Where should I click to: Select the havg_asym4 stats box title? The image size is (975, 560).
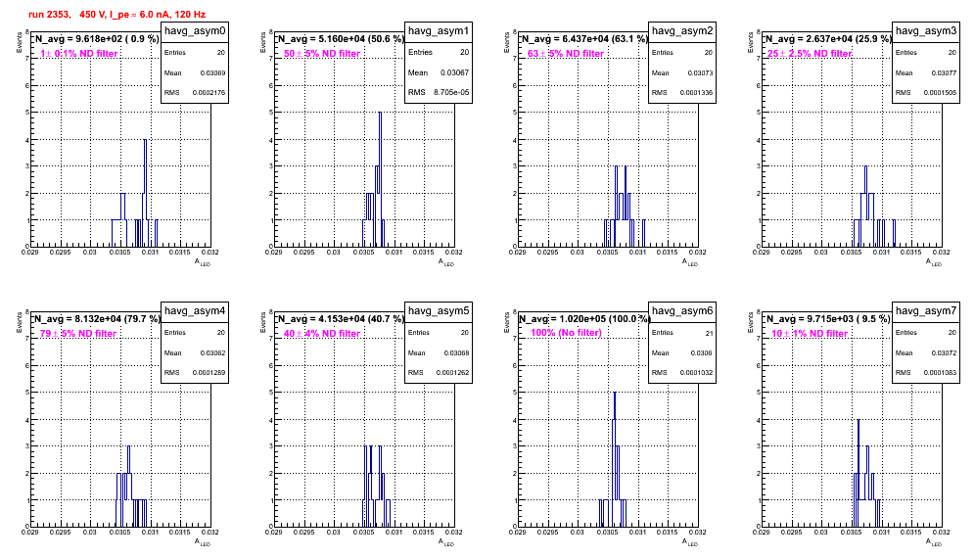[x=195, y=311]
